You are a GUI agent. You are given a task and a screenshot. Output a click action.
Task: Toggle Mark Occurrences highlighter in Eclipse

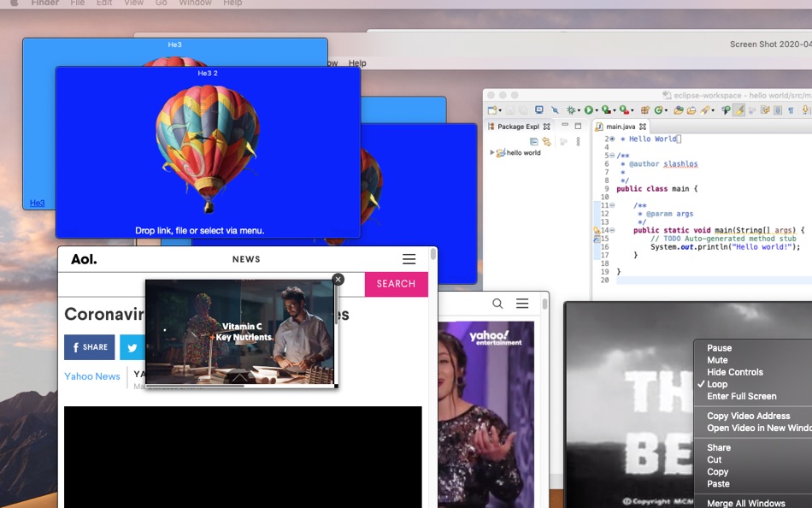pyautogui.click(x=738, y=109)
